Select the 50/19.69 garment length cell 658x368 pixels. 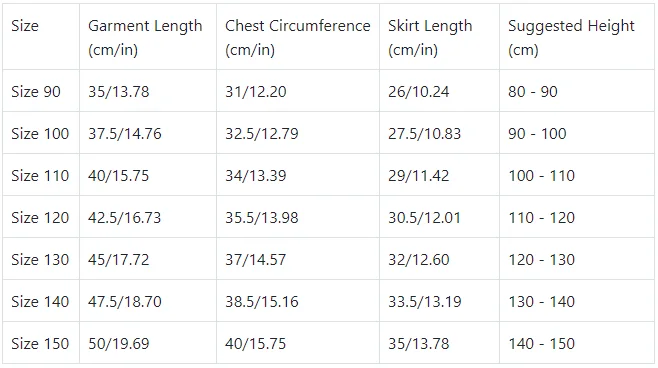(x=148, y=343)
